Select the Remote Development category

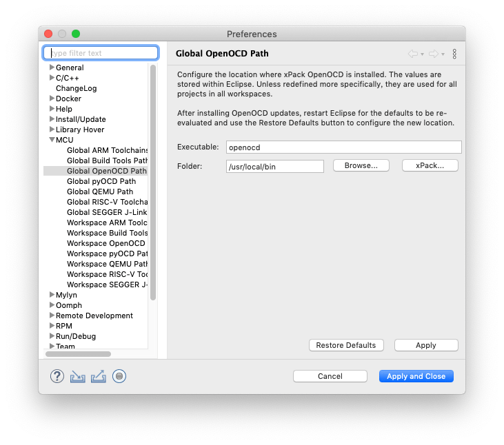[94, 315]
